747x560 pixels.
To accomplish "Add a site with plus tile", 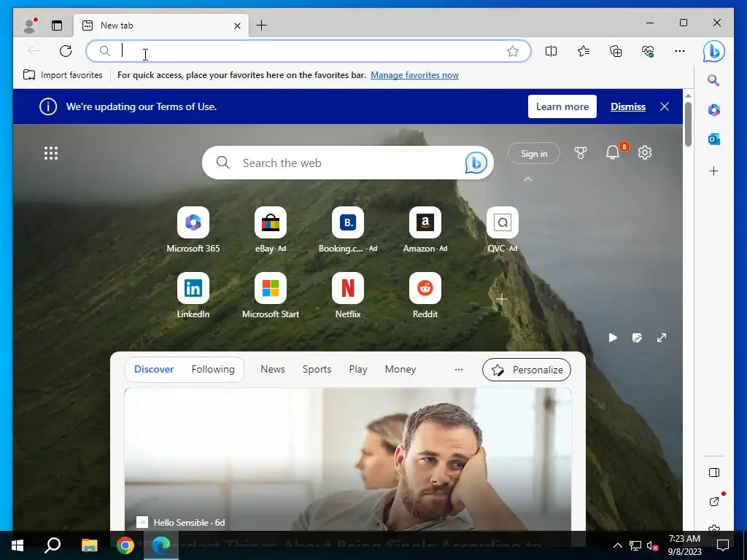I will (x=502, y=299).
